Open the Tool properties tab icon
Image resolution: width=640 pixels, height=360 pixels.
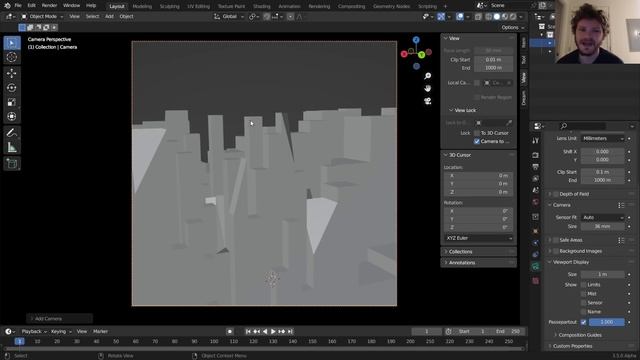point(536,140)
